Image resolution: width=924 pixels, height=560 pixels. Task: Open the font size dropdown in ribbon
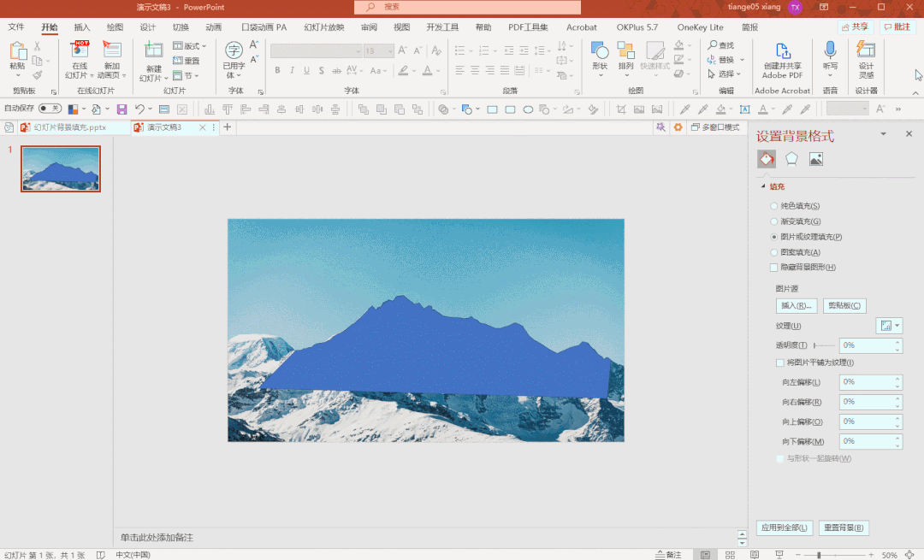click(x=390, y=51)
